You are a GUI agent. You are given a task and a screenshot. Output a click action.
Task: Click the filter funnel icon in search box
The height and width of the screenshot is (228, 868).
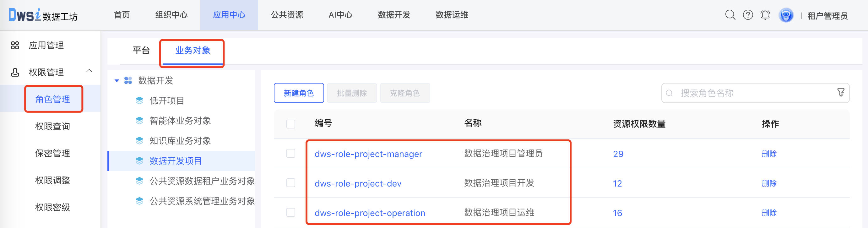(x=841, y=93)
